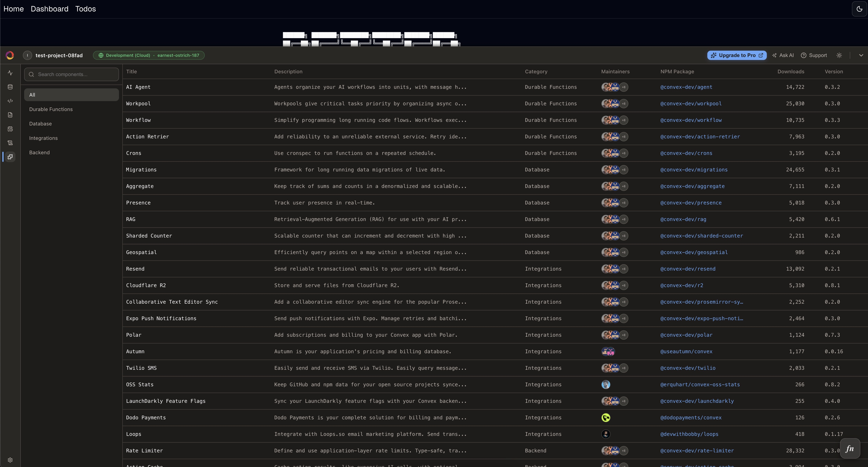Select the Durable Functions category filter
868x467 pixels.
click(x=51, y=109)
